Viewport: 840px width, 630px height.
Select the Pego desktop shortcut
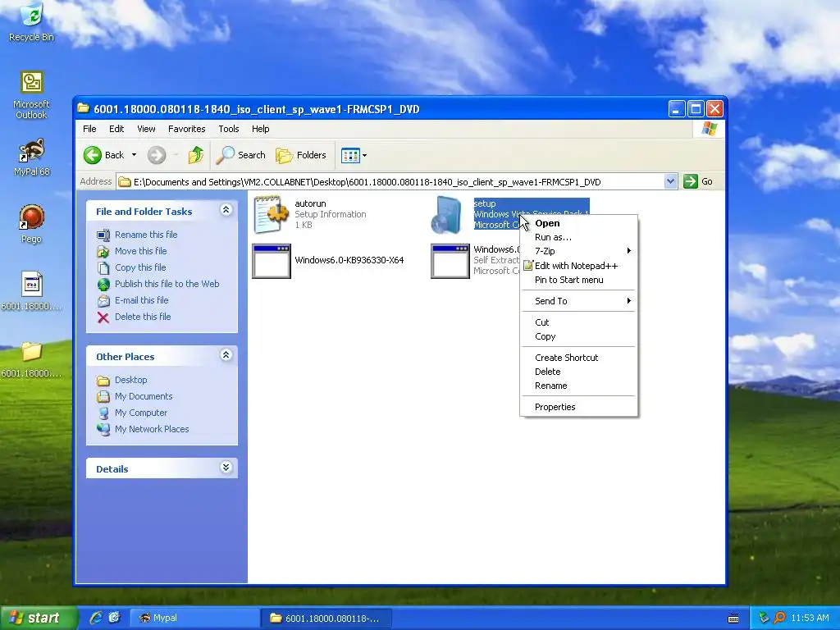point(32,224)
